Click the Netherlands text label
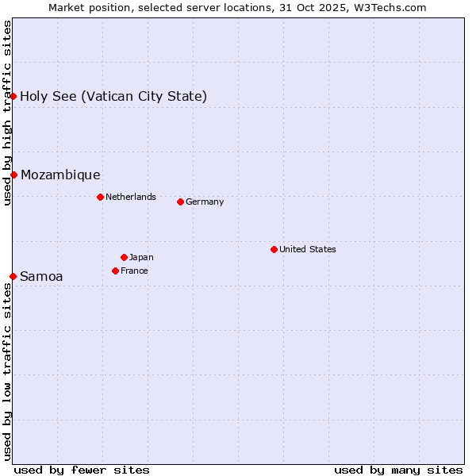Screen dimensions: 476x476 pyautogui.click(x=130, y=197)
